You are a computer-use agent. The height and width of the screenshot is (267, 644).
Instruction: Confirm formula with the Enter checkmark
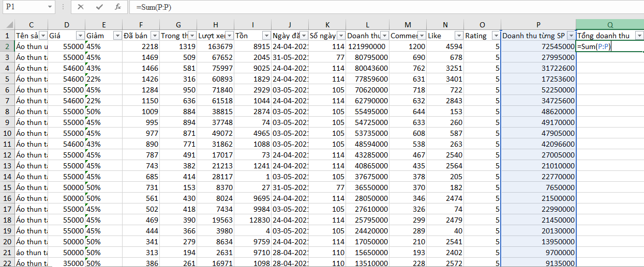pyautogui.click(x=99, y=7)
